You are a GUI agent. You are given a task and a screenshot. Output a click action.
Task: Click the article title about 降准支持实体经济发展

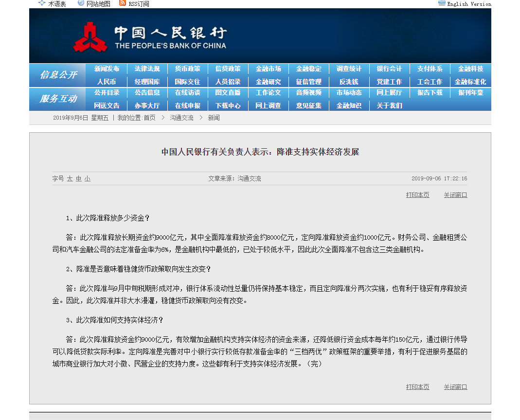click(260, 152)
